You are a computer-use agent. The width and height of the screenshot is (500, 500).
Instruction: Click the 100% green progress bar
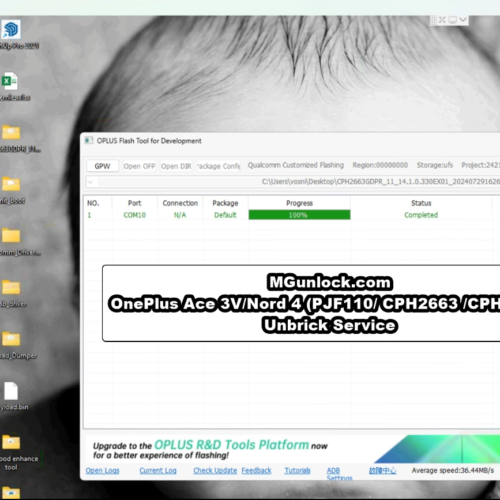click(299, 215)
